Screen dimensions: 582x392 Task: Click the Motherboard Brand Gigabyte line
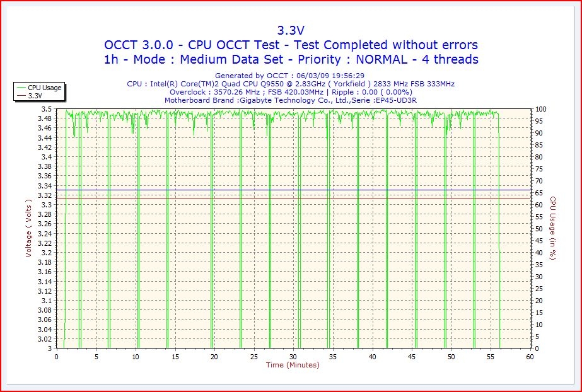291,100
